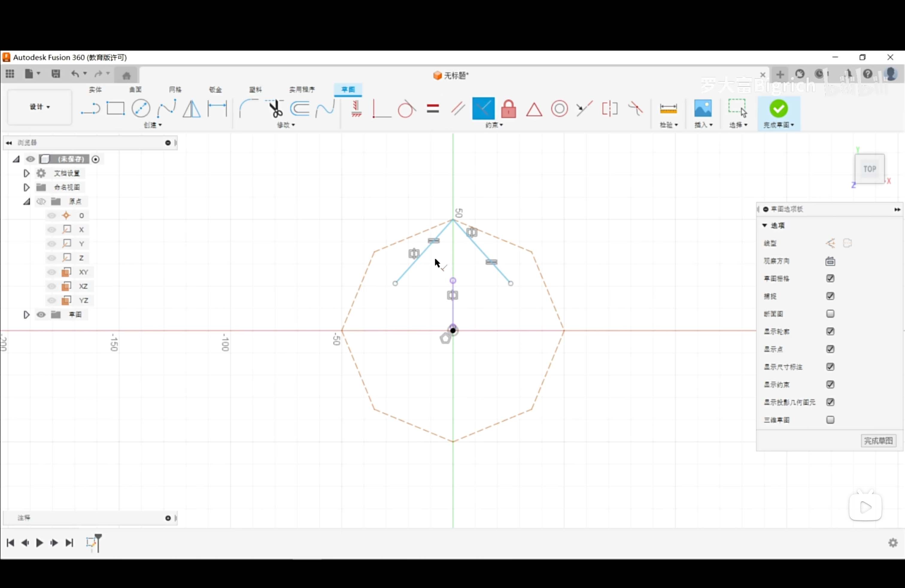Toggle visibility of the XY plane

(x=52, y=272)
